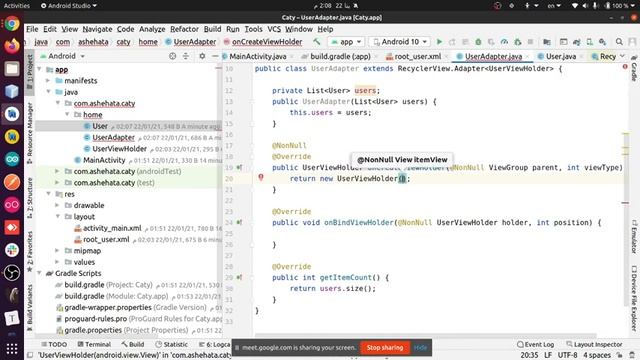Screen dimensions: 640x360
Task: Click the Attach Debugger icon in the toolbar
Action: 518,42
